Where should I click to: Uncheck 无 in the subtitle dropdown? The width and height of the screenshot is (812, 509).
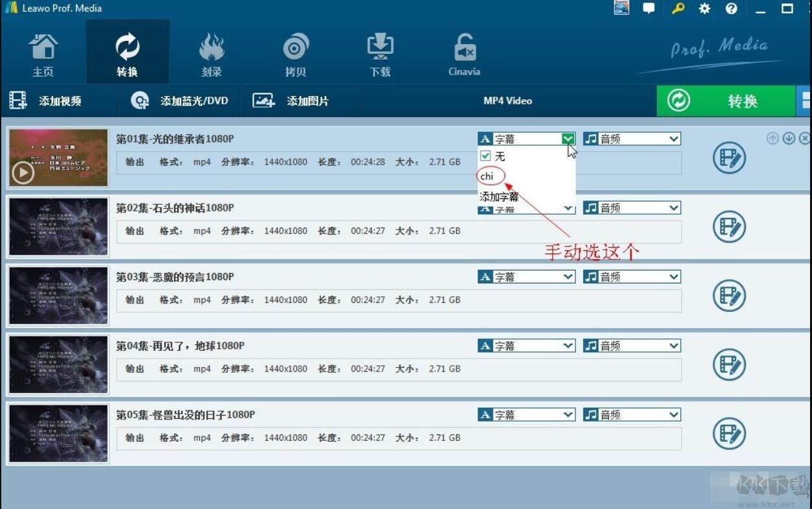(x=484, y=156)
